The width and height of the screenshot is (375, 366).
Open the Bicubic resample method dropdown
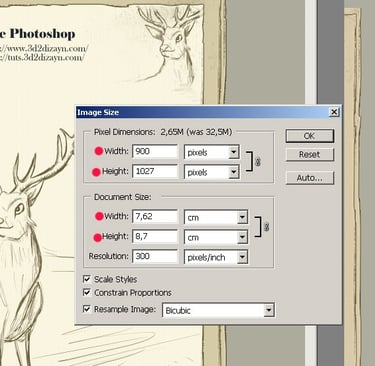click(219, 310)
